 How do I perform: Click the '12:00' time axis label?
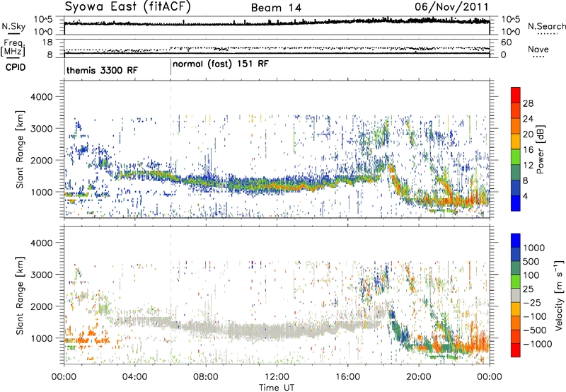[277, 376]
